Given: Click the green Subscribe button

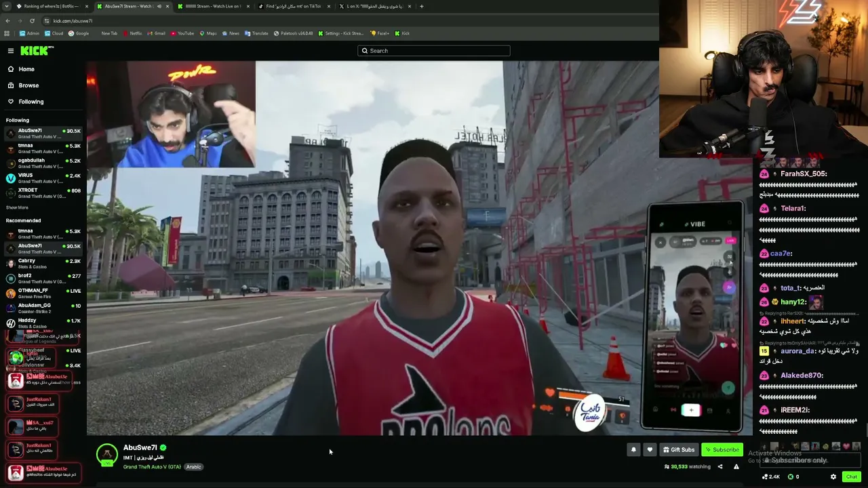Looking at the screenshot, I should pyautogui.click(x=722, y=449).
